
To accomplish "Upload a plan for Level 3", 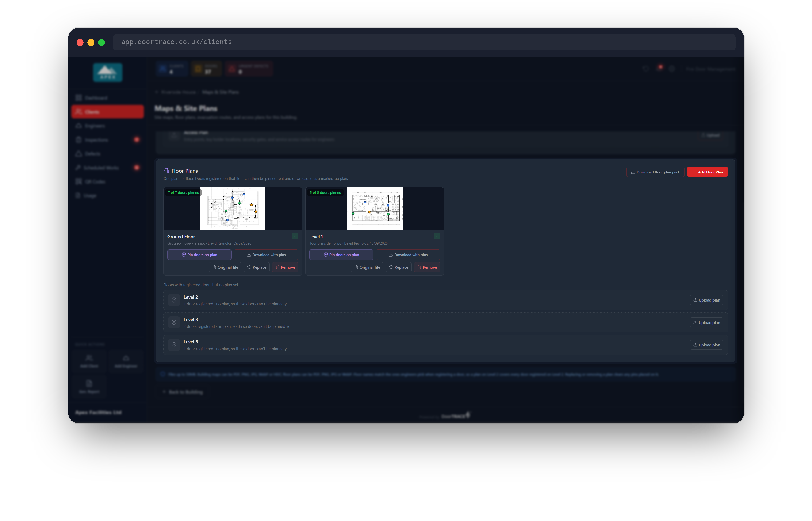I will [x=706, y=323].
